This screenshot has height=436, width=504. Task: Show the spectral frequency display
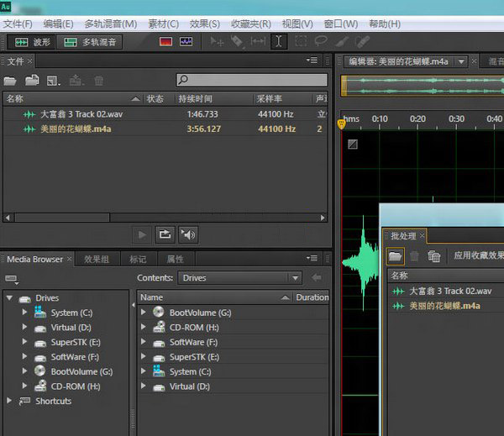pyautogui.click(x=166, y=41)
